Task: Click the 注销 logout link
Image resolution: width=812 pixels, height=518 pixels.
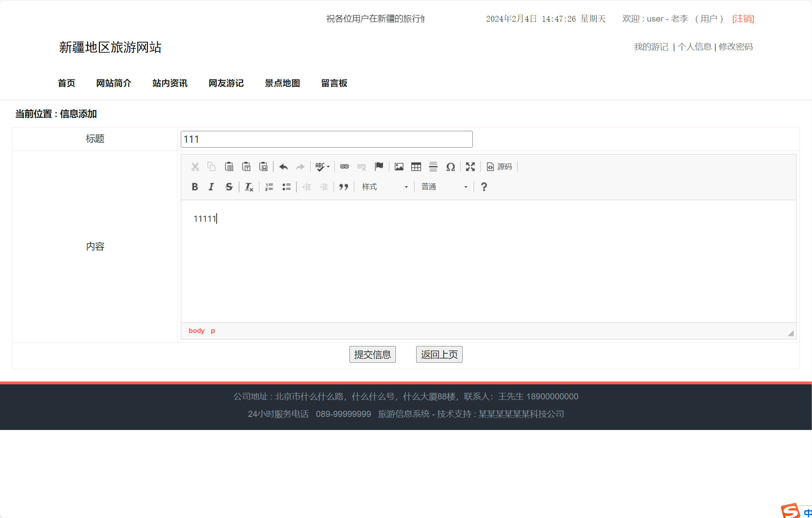Action: 742,19
